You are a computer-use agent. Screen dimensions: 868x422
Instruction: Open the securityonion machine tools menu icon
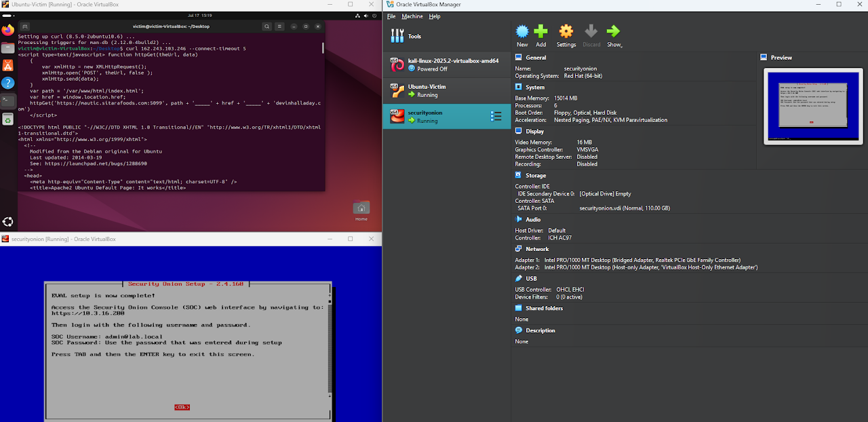coord(496,116)
